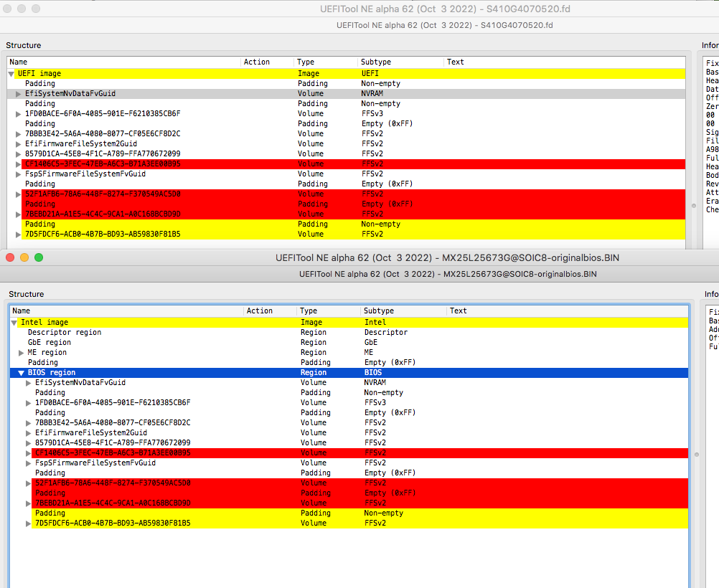This screenshot has height=588, width=719.
Task: Expand the ME region node
Action: click(x=21, y=353)
